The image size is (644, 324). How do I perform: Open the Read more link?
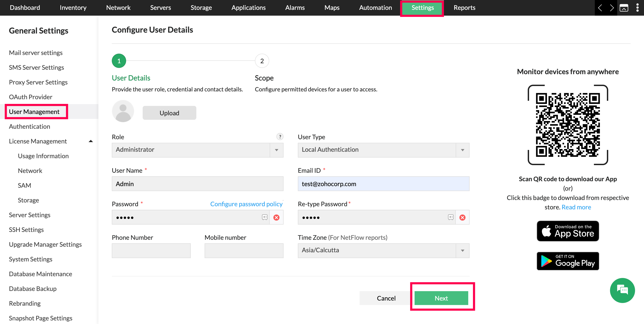pos(576,207)
